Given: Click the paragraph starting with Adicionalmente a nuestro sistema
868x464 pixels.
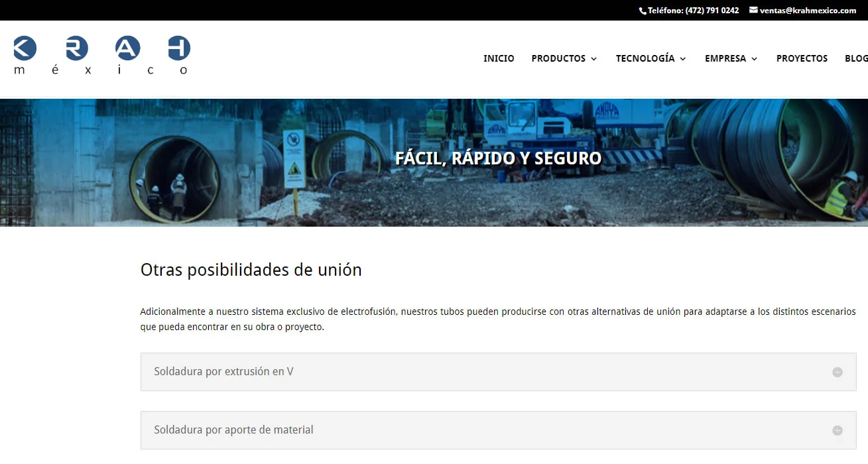Looking at the screenshot, I should coord(498,319).
